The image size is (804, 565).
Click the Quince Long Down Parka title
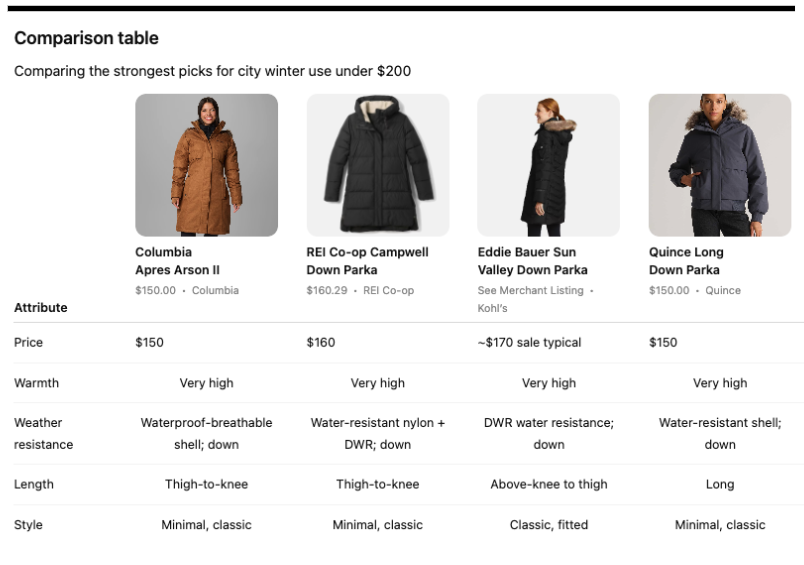[686, 261]
